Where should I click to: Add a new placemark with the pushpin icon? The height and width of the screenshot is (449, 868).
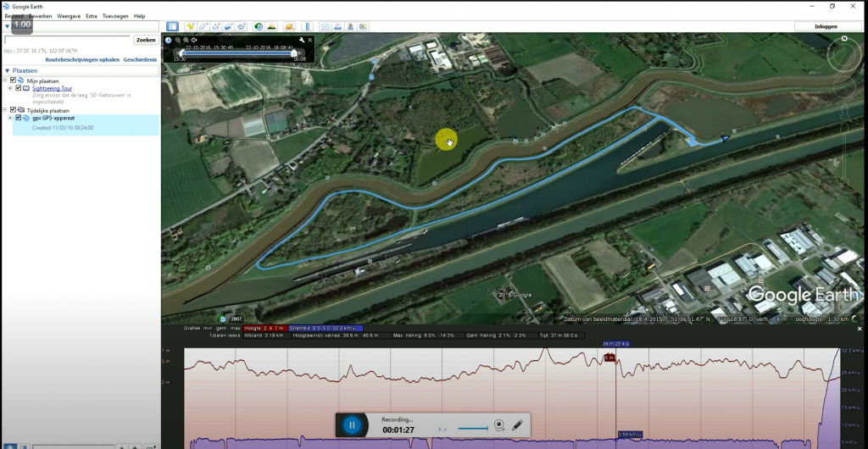click(x=191, y=26)
